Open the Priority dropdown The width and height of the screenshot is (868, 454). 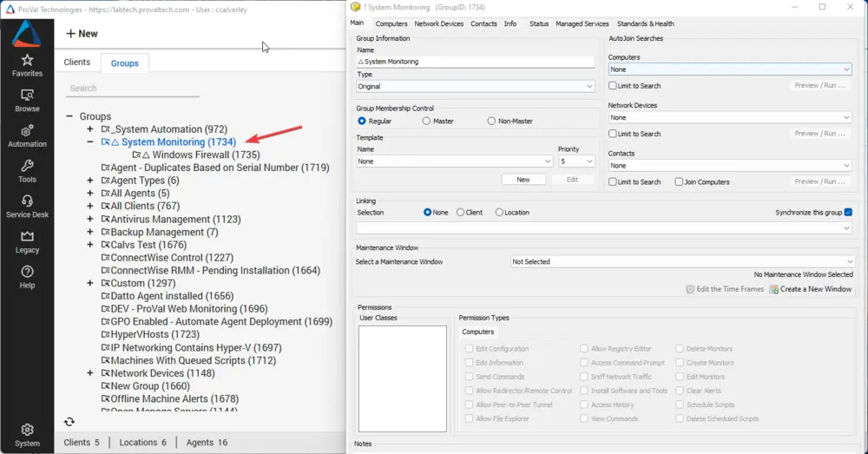576,161
